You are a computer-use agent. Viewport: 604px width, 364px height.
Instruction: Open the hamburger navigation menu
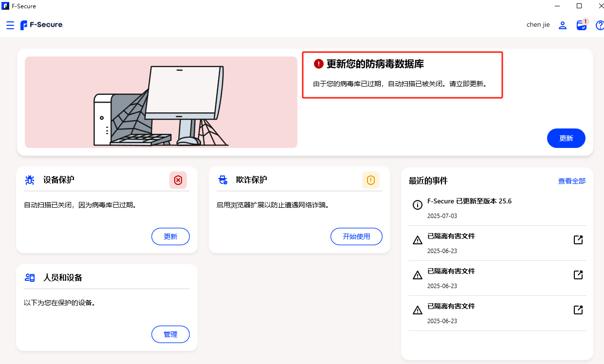click(x=10, y=25)
